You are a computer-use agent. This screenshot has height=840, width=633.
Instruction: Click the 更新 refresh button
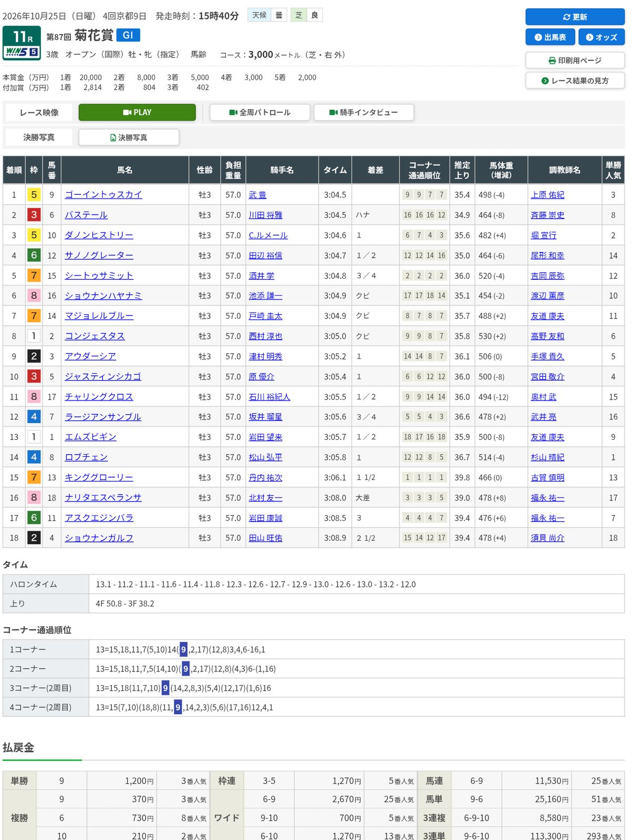click(575, 17)
